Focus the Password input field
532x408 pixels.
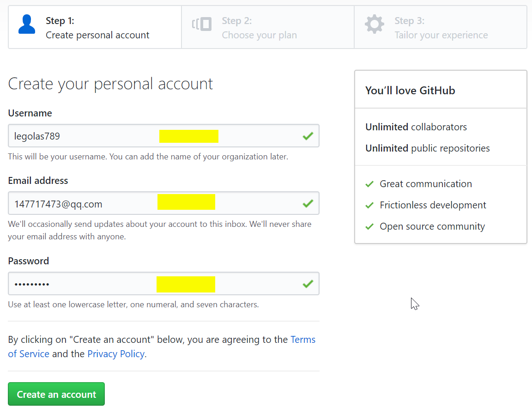(x=163, y=283)
